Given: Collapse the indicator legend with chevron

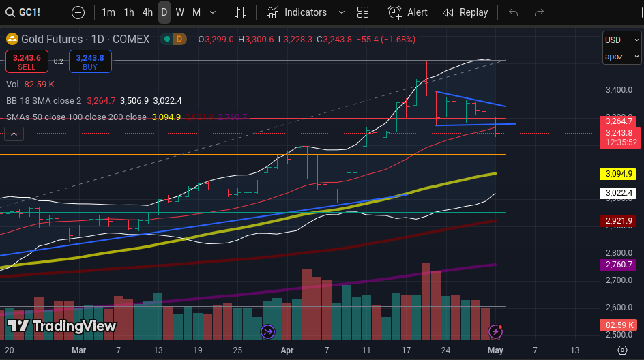Looking at the screenshot, I should (14, 134).
